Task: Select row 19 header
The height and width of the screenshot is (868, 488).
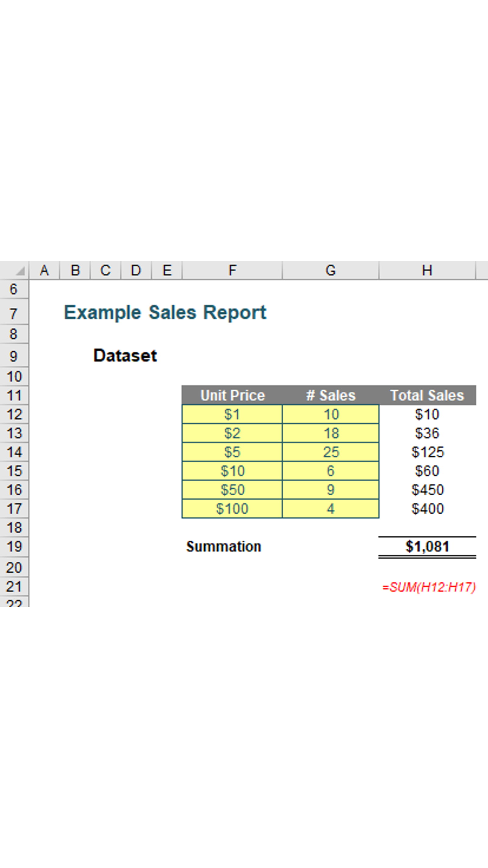Action: (14, 547)
